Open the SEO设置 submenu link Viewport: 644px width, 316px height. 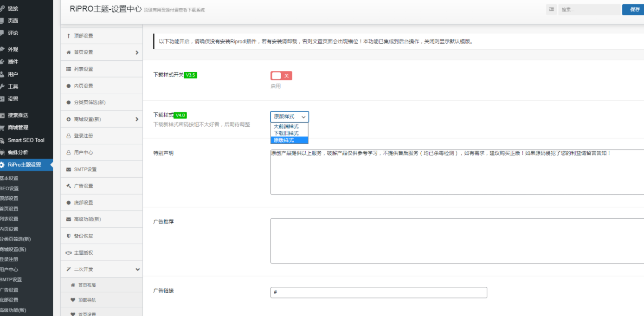point(9,188)
